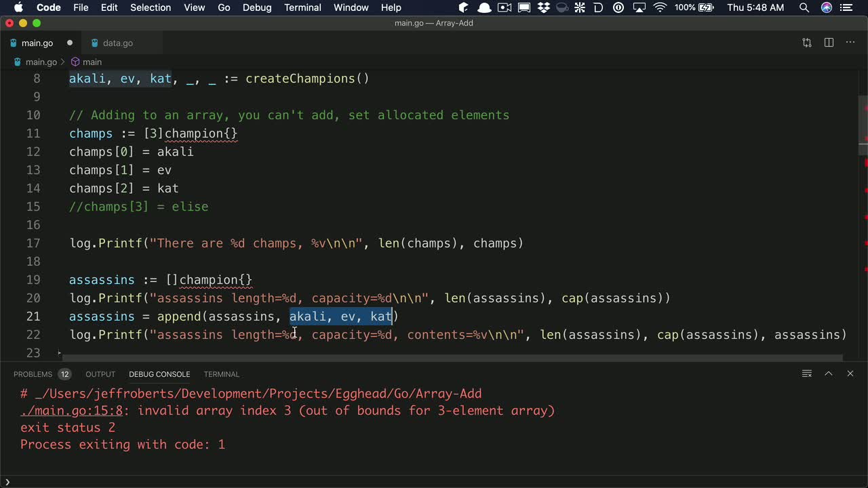Screen dimensions: 868x488
Task: Click the battery status icon
Action: click(705, 7)
